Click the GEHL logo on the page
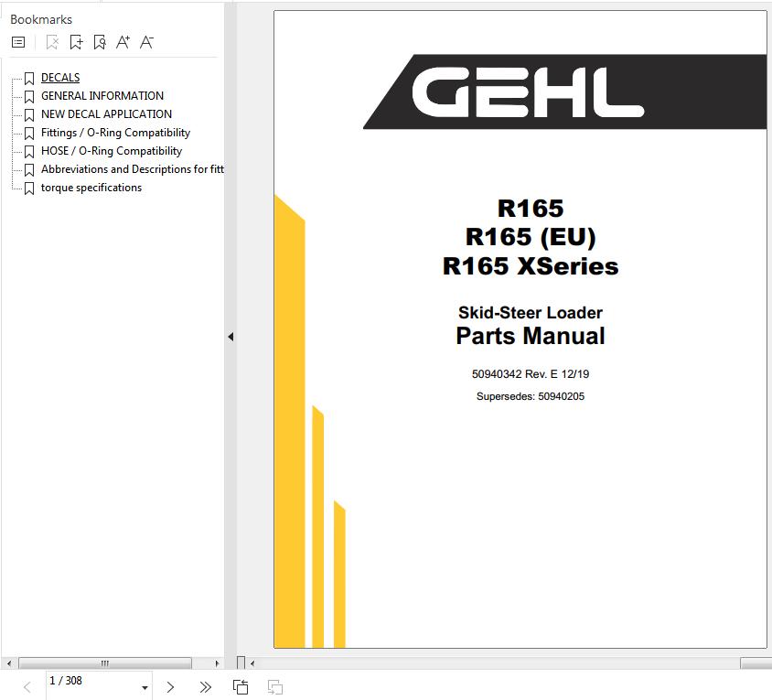 click(x=528, y=92)
